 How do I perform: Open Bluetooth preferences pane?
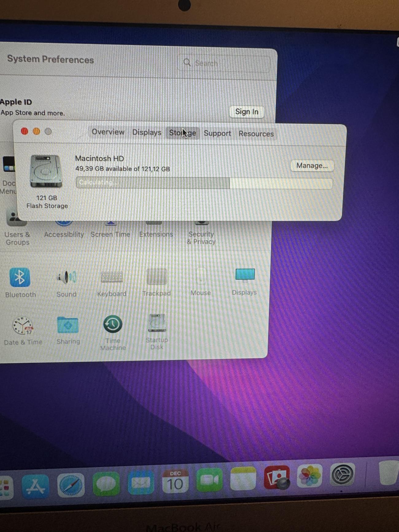pyautogui.click(x=20, y=277)
